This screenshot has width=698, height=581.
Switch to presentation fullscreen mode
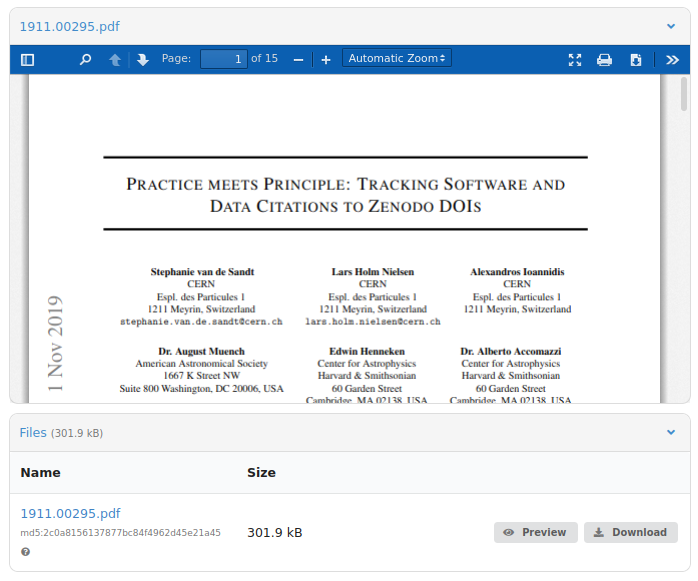[x=575, y=60]
